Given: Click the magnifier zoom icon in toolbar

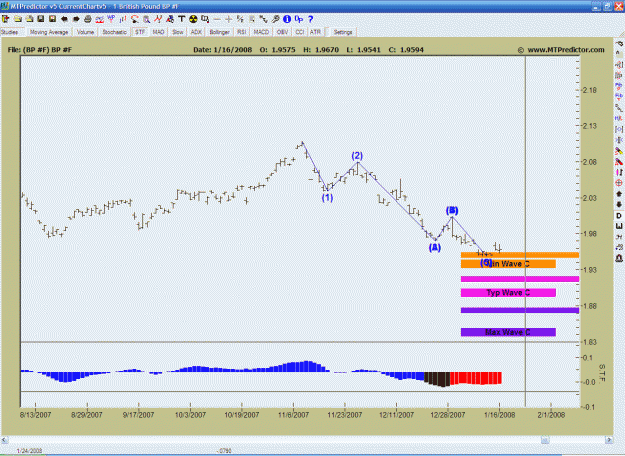Looking at the screenshot, I should pos(146,19).
